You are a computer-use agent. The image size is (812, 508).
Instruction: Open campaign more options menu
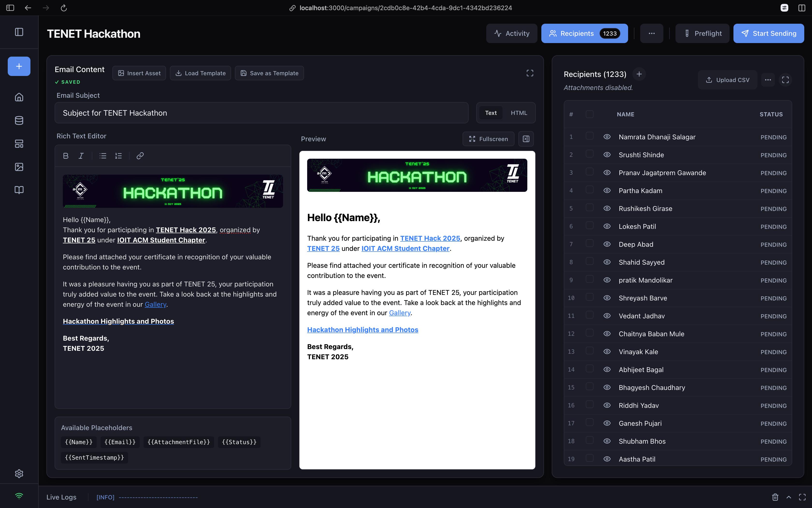(x=652, y=33)
